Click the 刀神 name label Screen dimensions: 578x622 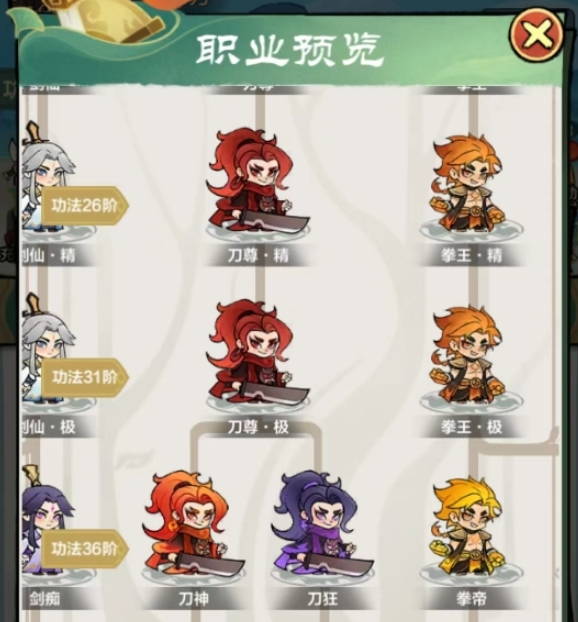(193, 599)
